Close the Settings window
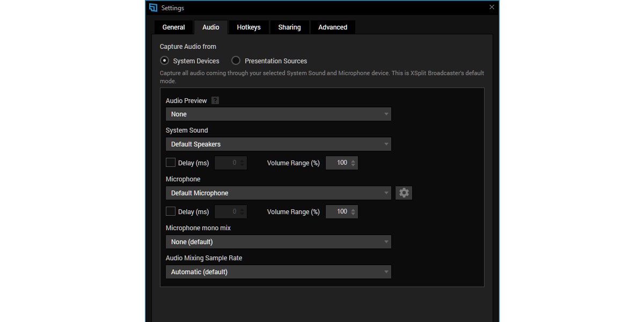 click(492, 8)
